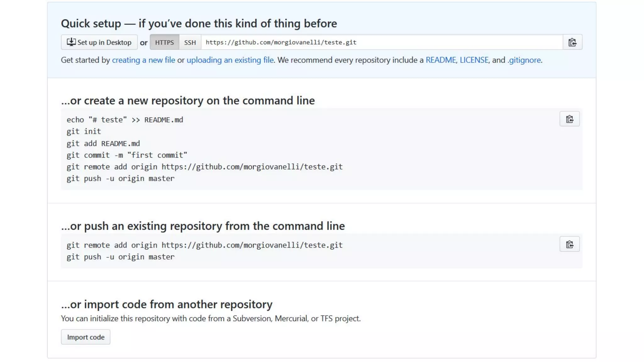Click the 'git init' command line
The width and height of the screenshot is (644, 362).
[84, 131]
